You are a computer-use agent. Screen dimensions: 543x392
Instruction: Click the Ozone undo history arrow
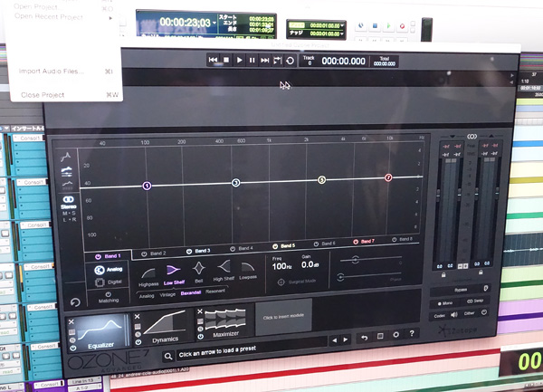[365, 338]
